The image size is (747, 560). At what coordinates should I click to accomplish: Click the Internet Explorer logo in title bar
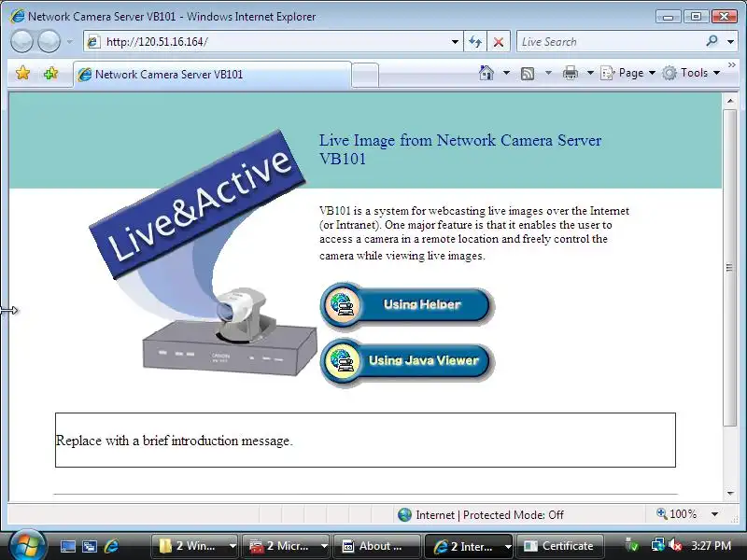point(18,16)
